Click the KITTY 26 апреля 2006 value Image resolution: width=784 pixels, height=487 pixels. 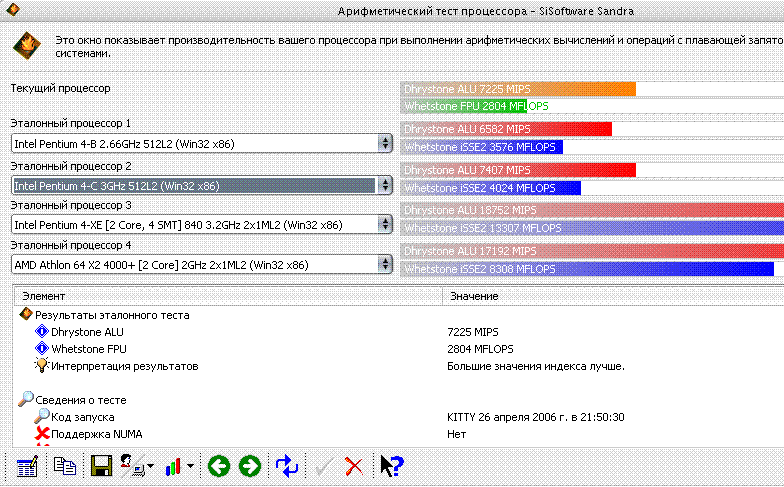(x=536, y=417)
